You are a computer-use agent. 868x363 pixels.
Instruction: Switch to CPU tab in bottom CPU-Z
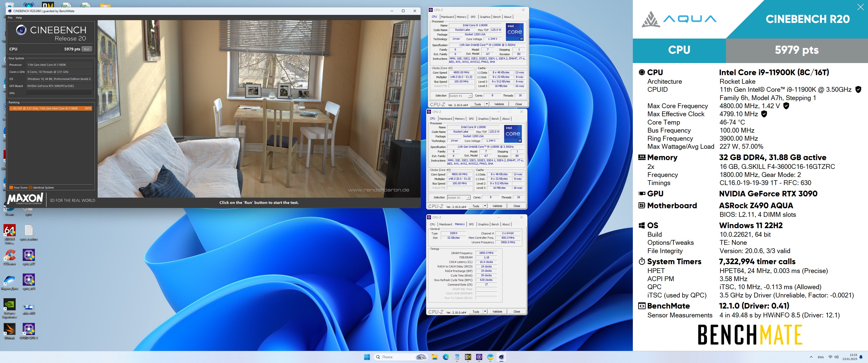(432, 224)
